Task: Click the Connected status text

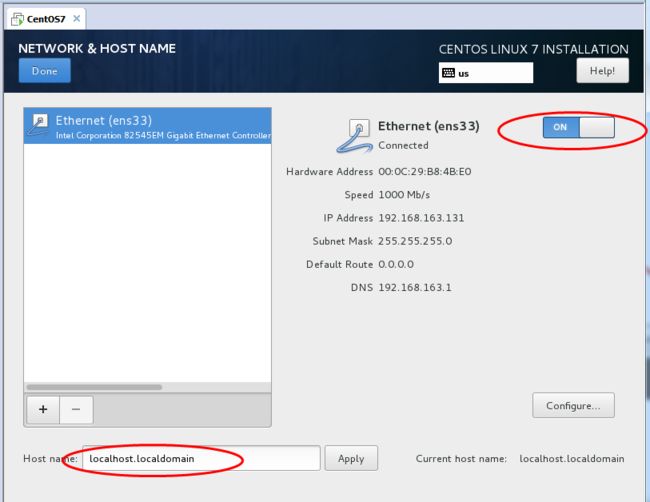Action: click(x=403, y=146)
